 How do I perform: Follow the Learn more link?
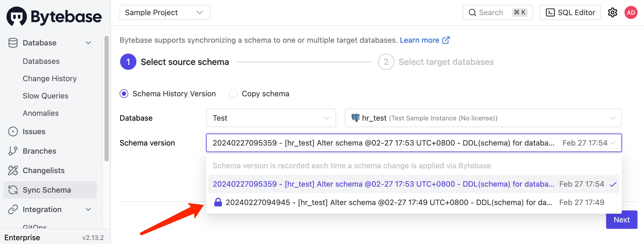[x=419, y=40]
